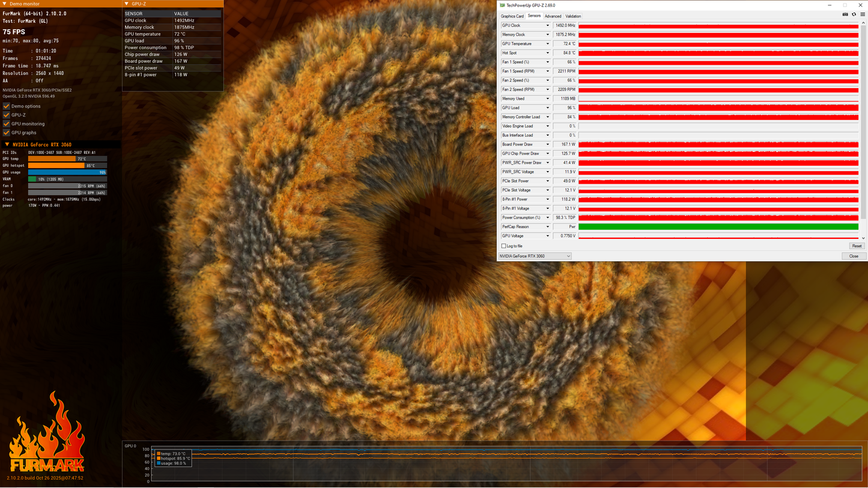Open the Fan 2 Speed (%) dropdown
This screenshot has width=868, height=488.
(548, 80)
